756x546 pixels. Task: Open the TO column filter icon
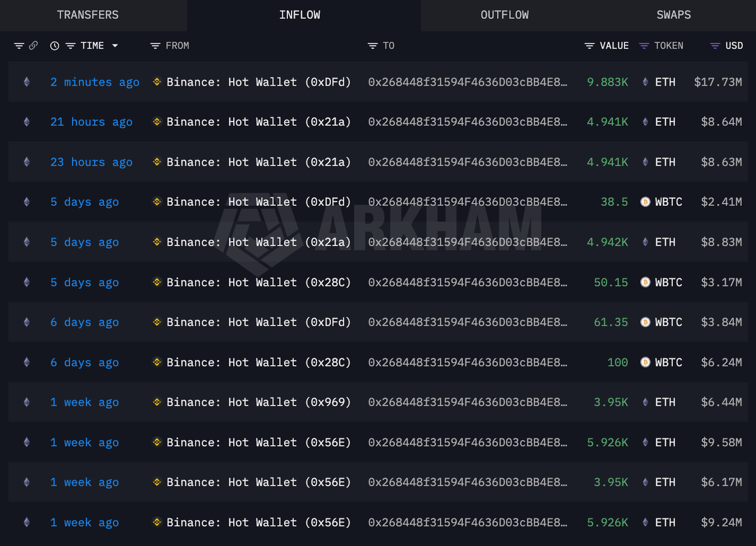coord(373,46)
